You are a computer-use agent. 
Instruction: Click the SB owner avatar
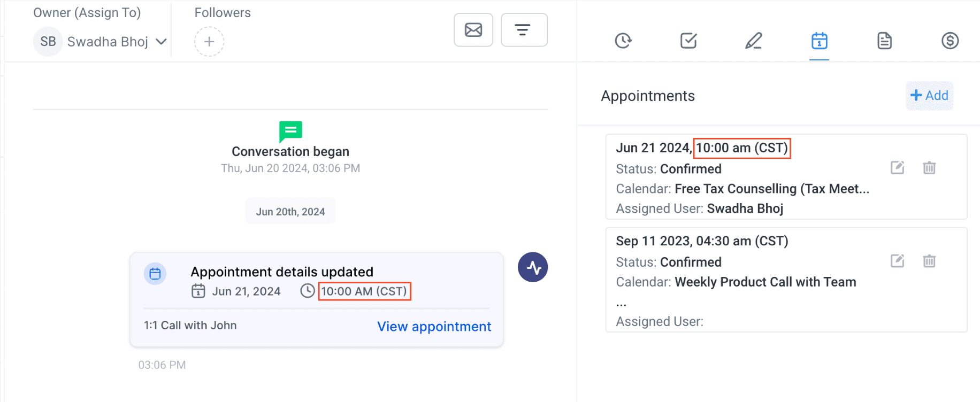tap(48, 42)
